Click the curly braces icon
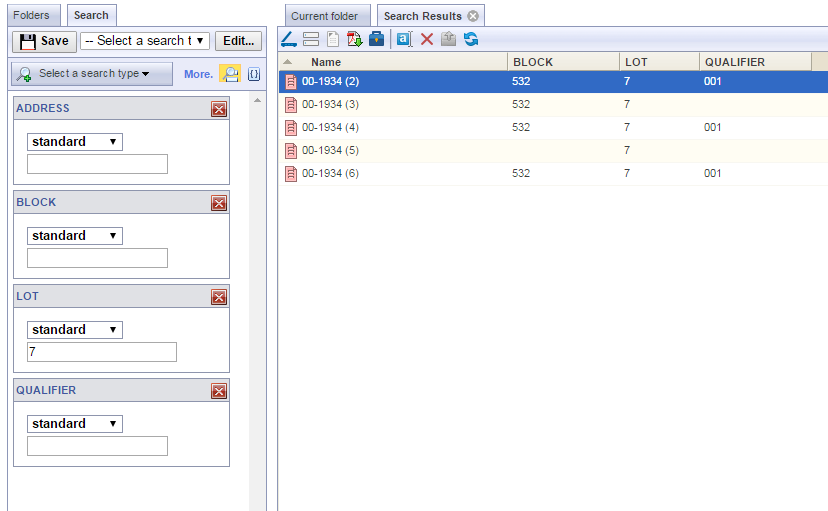 click(254, 74)
